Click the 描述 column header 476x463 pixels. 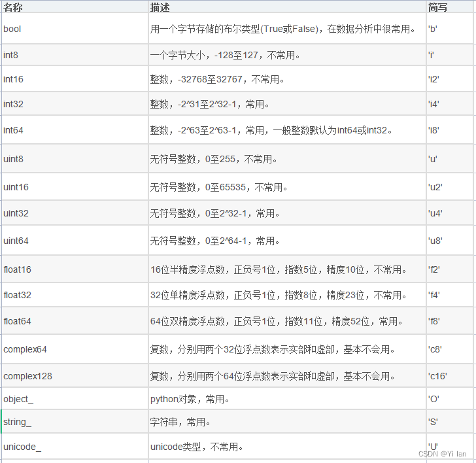[287, 7]
